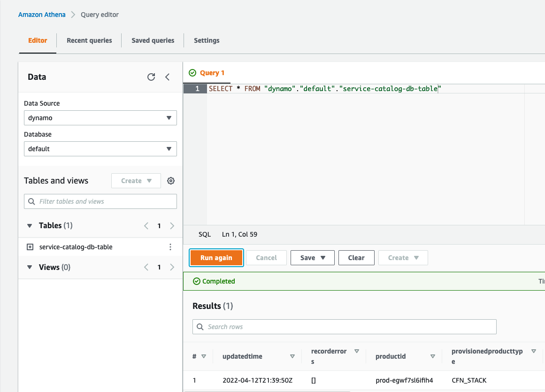The height and width of the screenshot is (392, 545).
Task: Click the Clear button
Action: point(356,258)
